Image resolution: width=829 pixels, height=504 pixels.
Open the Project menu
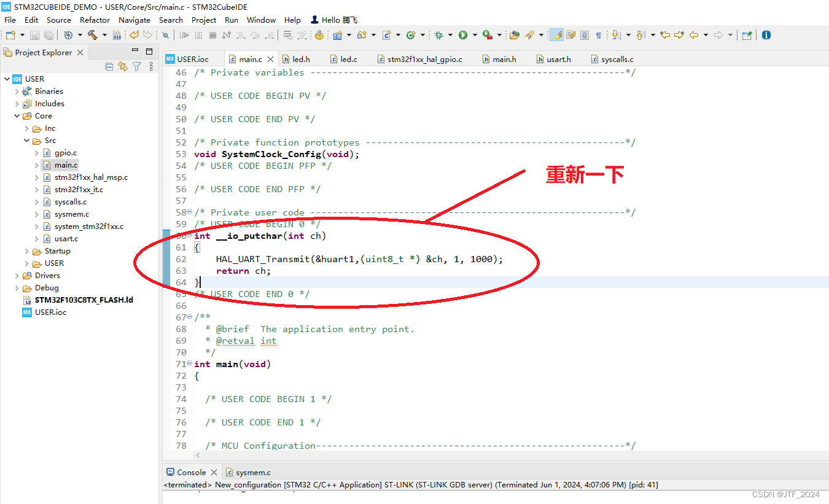click(203, 20)
